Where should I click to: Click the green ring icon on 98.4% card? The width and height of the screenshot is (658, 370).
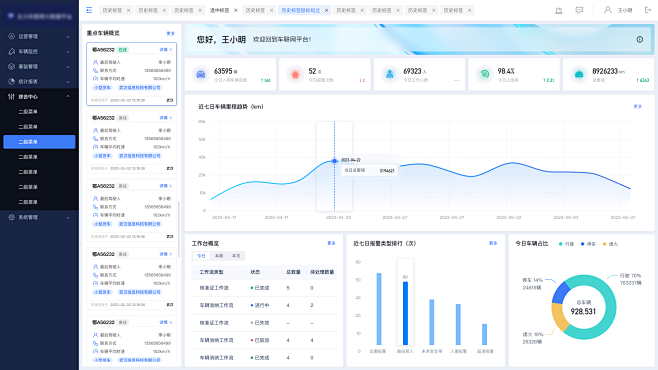tap(484, 74)
